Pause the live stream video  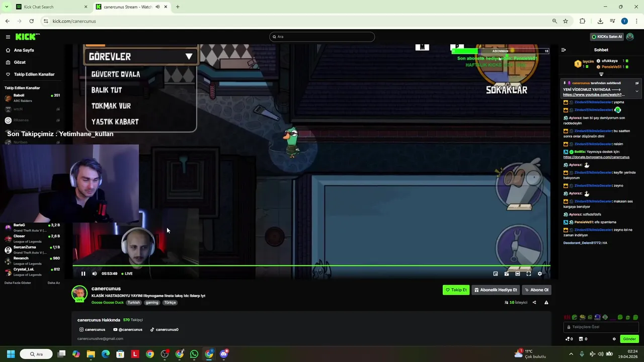click(x=83, y=274)
